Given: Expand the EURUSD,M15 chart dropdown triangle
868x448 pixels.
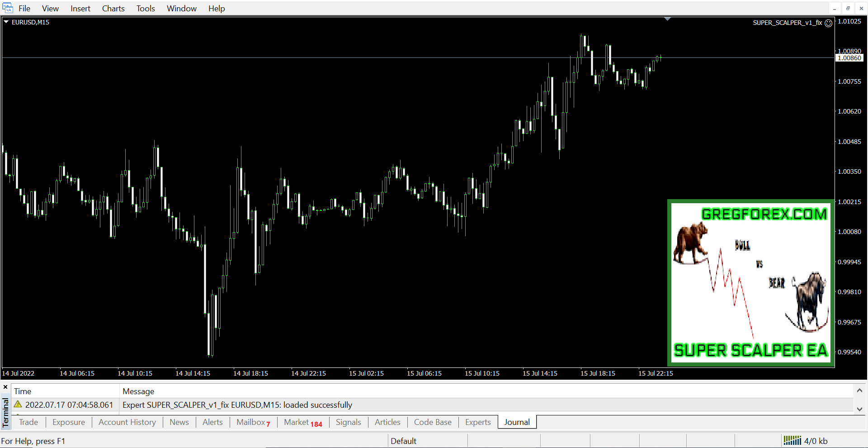Looking at the screenshot, I should [6, 22].
